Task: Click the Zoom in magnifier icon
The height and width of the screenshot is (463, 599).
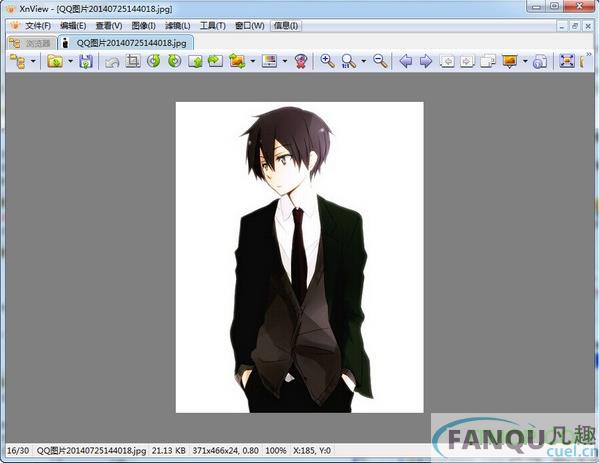Action: 327,61
